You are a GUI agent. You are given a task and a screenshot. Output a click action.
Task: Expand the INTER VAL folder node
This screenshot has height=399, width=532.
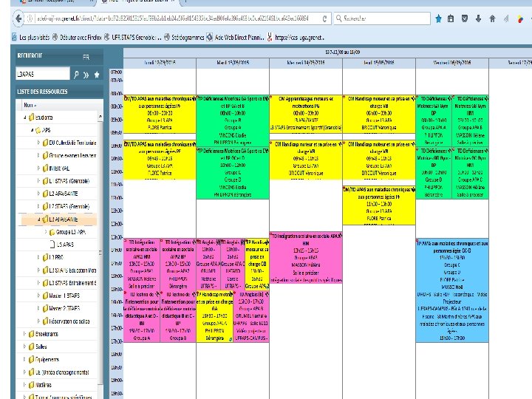(x=38, y=168)
